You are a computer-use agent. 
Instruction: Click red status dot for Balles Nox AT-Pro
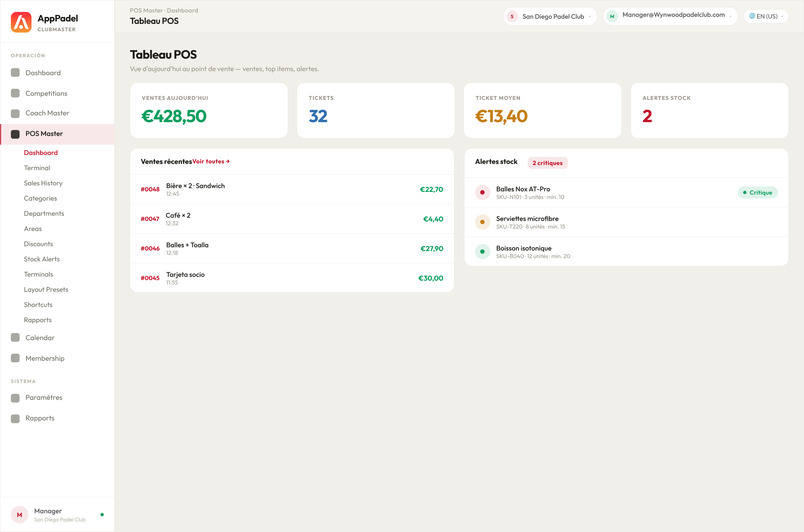[482, 192]
